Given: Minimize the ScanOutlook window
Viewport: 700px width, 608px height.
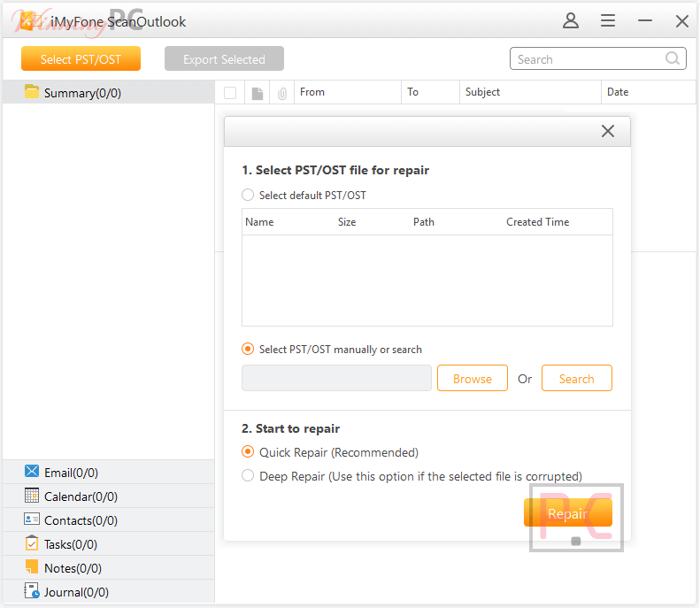Looking at the screenshot, I should click(x=644, y=20).
